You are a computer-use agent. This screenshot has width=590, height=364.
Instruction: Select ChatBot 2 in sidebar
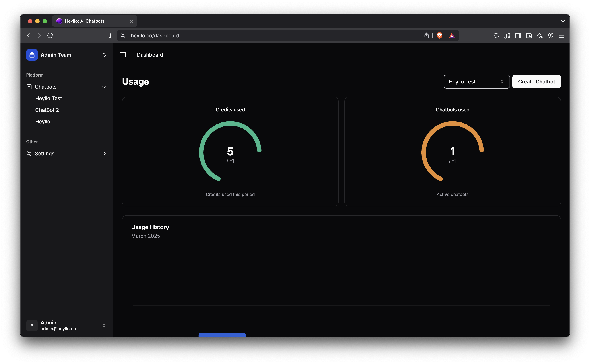[47, 110]
